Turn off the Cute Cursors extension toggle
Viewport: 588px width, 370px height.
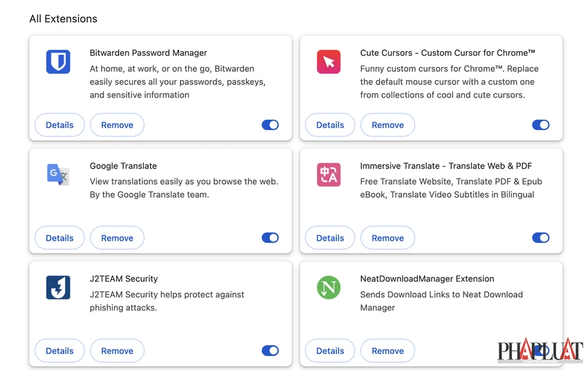(x=541, y=125)
